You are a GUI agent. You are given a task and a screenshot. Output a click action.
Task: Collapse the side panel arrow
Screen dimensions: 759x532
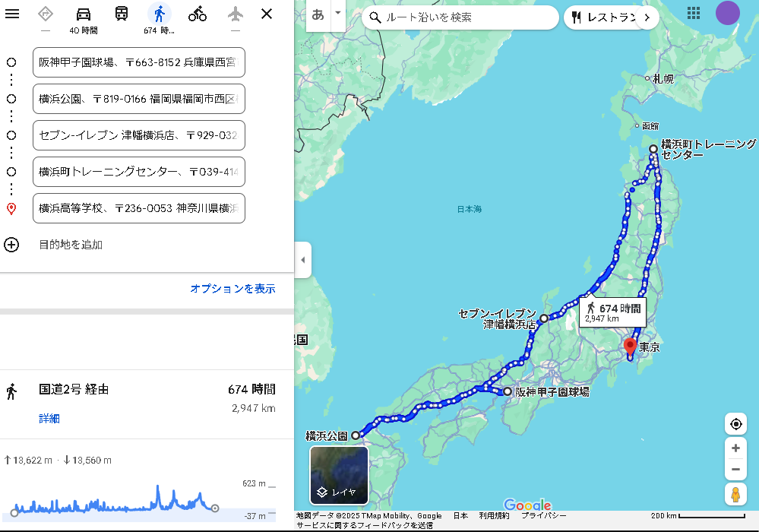click(x=303, y=260)
